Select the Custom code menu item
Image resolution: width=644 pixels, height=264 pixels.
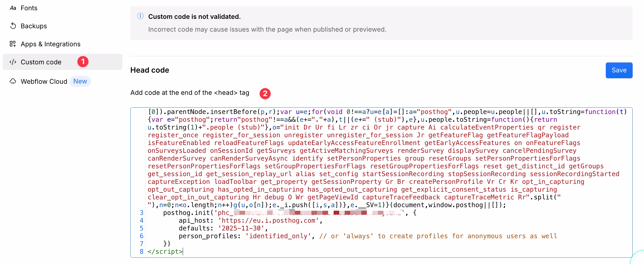coord(63,62)
